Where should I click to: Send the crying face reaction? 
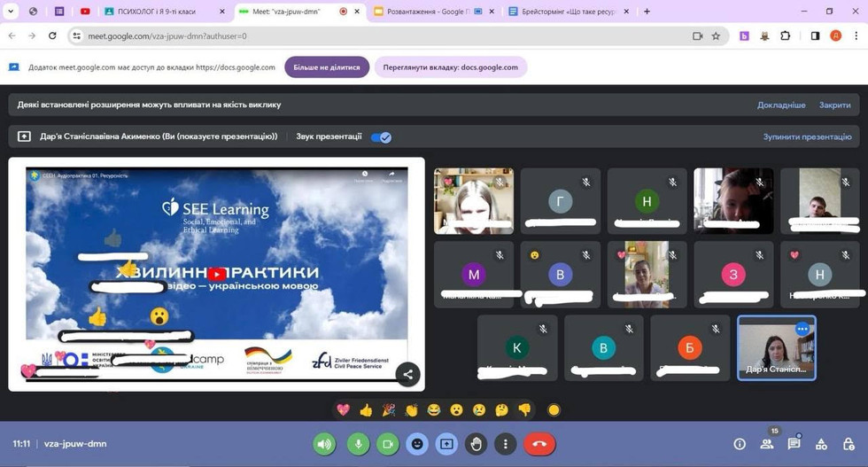coord(479,410)
